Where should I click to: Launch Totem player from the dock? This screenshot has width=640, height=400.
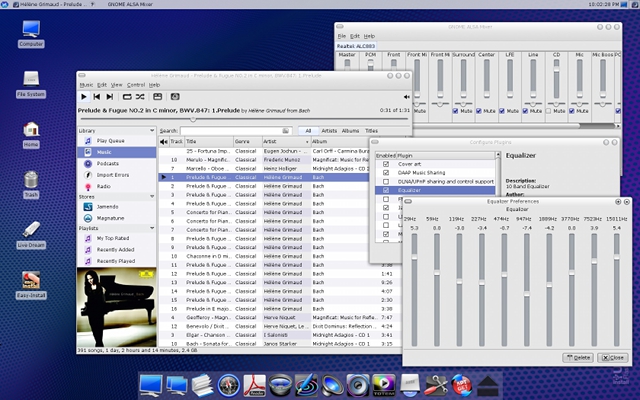point(384,385)
